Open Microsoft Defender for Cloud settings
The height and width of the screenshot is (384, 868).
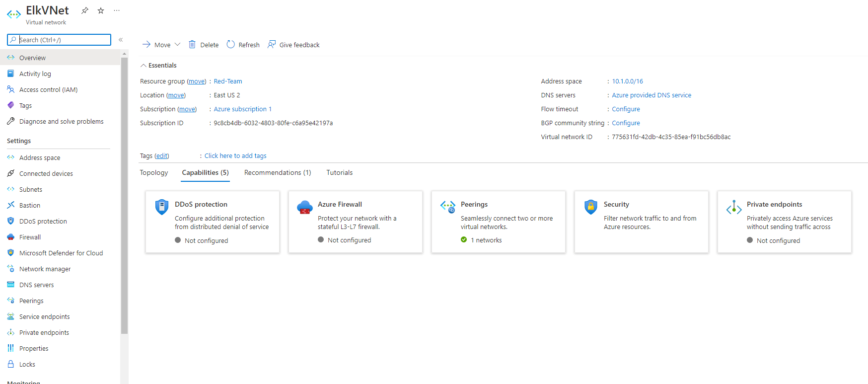point(61,253)
